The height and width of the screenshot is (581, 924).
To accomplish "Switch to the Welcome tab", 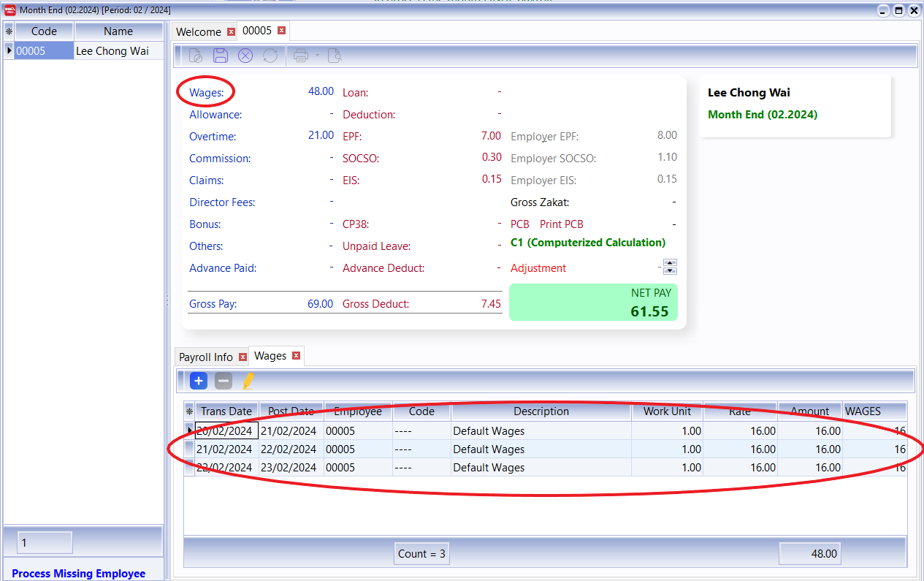I will (199, 31).
